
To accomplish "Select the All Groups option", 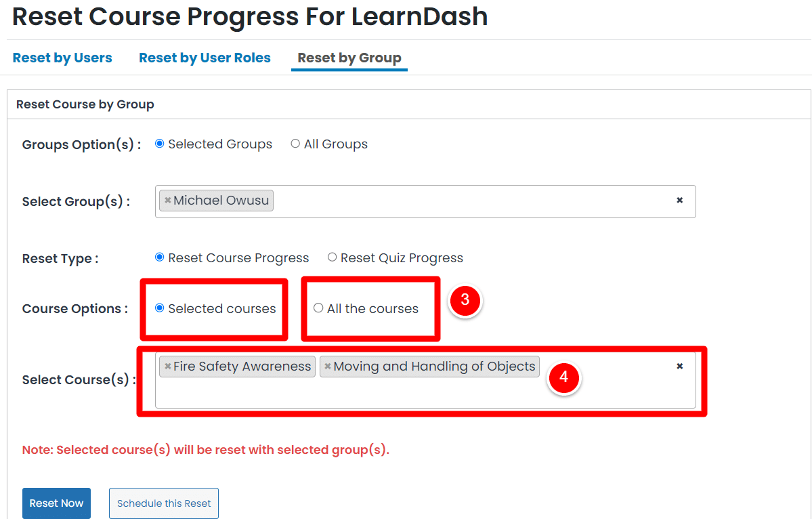I will [295, 144].
